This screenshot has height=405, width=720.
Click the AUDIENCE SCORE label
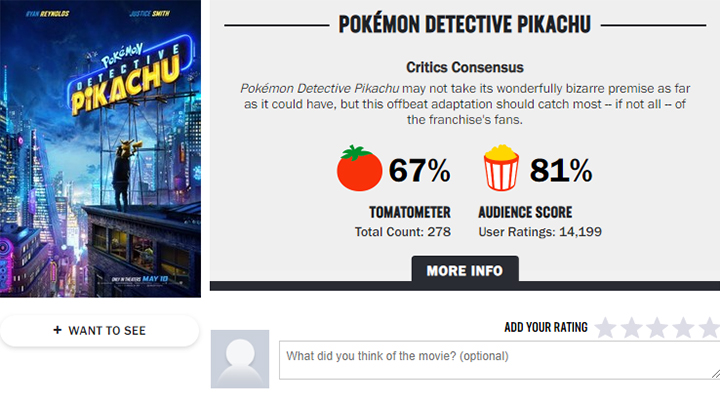(525, 213)
